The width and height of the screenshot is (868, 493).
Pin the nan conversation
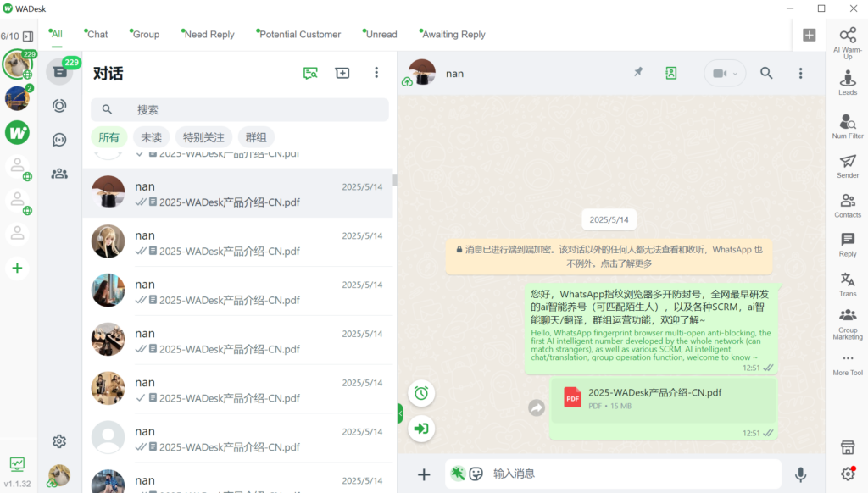(638, 72)
